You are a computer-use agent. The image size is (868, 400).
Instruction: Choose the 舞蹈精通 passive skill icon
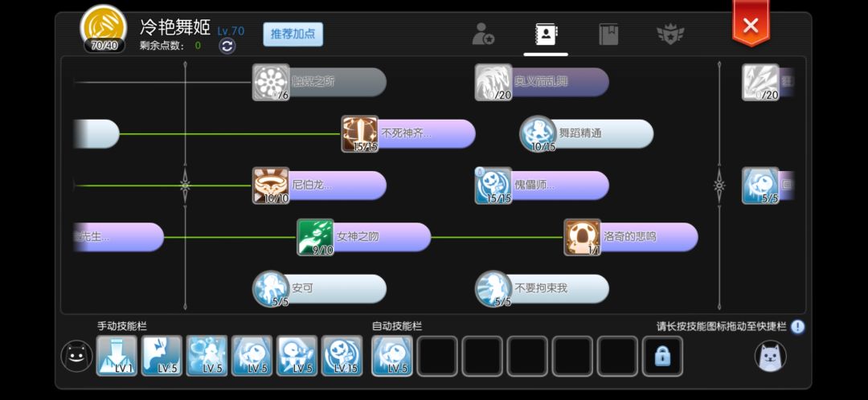[538, 133]
